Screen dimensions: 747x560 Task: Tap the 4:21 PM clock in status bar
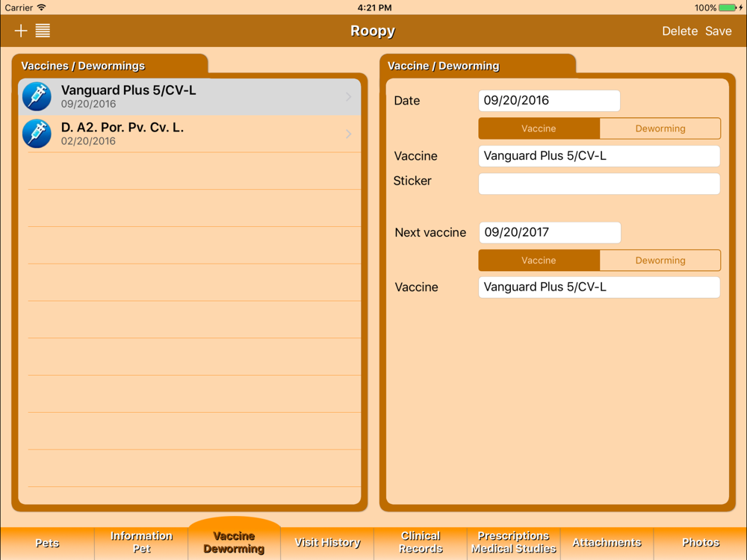pyautogui.click(x=374, y=7)
